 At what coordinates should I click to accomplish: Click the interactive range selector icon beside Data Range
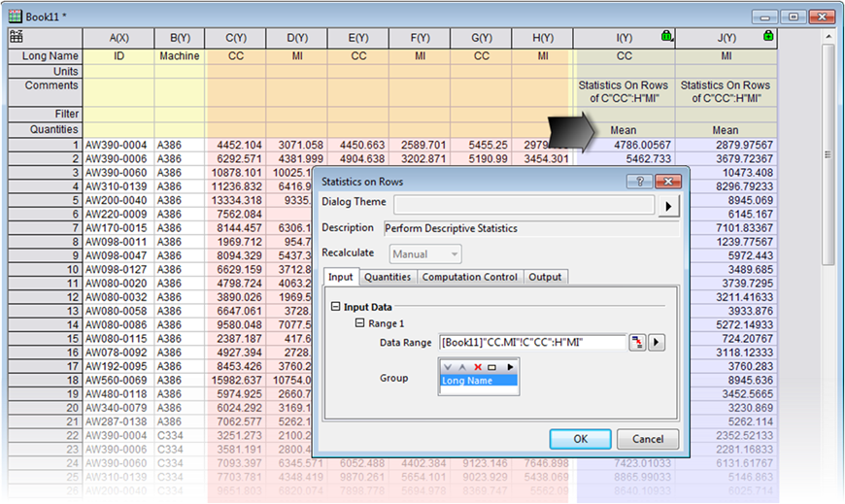click(637, 342)
